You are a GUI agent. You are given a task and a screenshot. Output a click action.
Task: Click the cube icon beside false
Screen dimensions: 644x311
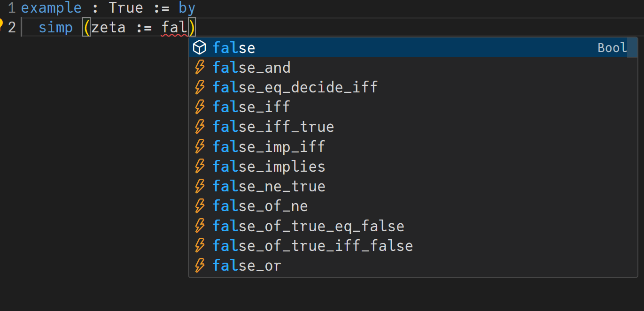(x=200, y=47)
